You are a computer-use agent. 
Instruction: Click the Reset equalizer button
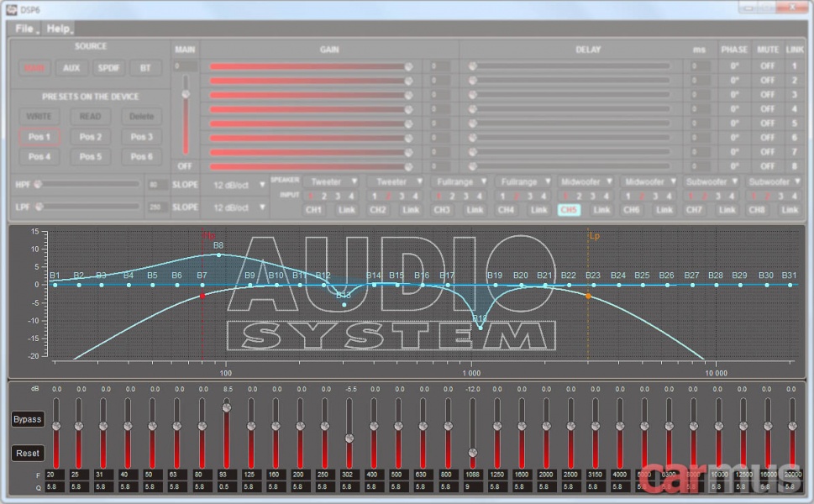[x=28, y=453]
